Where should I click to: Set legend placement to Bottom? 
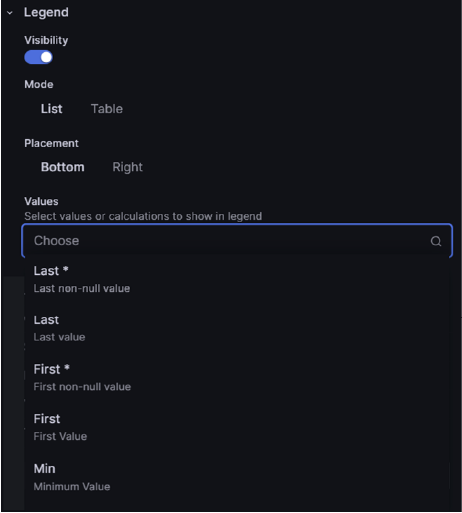(62, 167)
